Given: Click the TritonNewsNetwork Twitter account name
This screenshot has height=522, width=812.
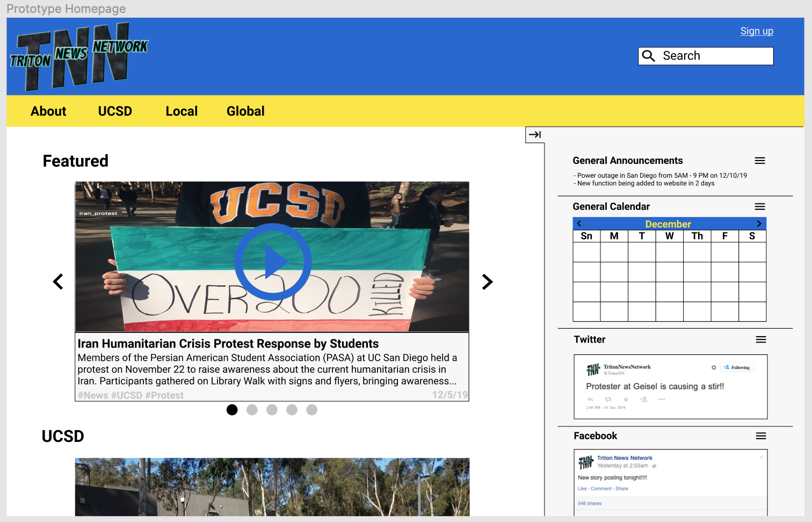Looking at the screenshot, I should point(627,367).
